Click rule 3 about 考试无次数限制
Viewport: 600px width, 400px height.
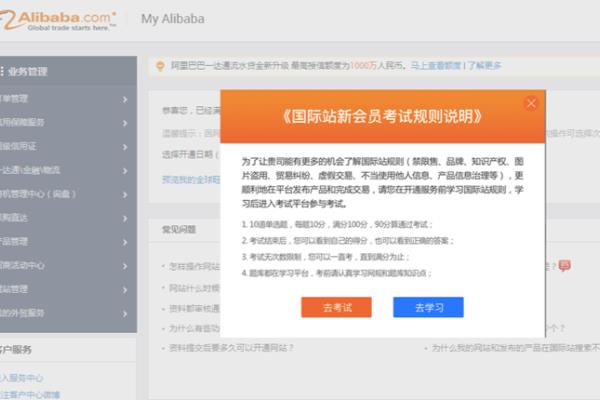pyautogui.click(x=325, y=257)
